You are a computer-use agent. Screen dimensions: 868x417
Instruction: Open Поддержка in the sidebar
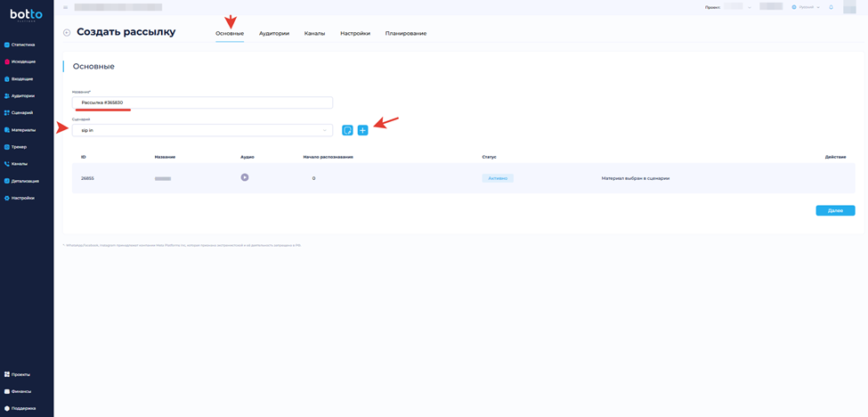pyautogui.click(x=23, y=408)
